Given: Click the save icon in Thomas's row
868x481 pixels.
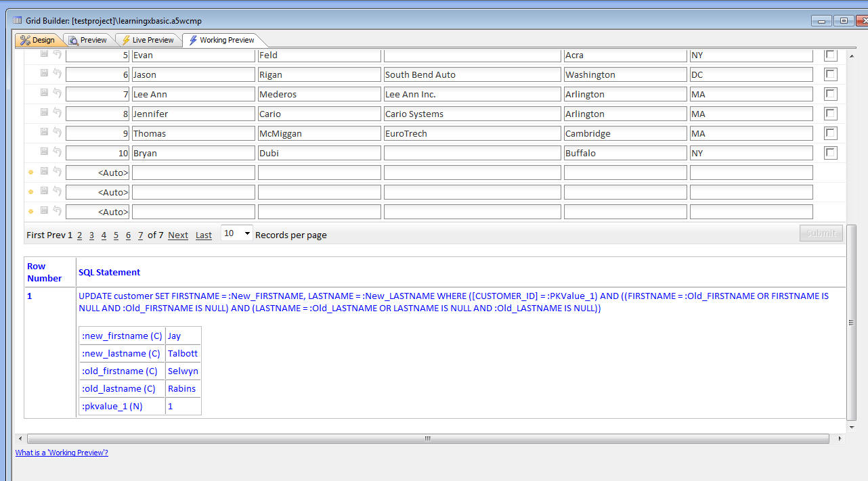Looking at the screenshot, I should (44, 132).
